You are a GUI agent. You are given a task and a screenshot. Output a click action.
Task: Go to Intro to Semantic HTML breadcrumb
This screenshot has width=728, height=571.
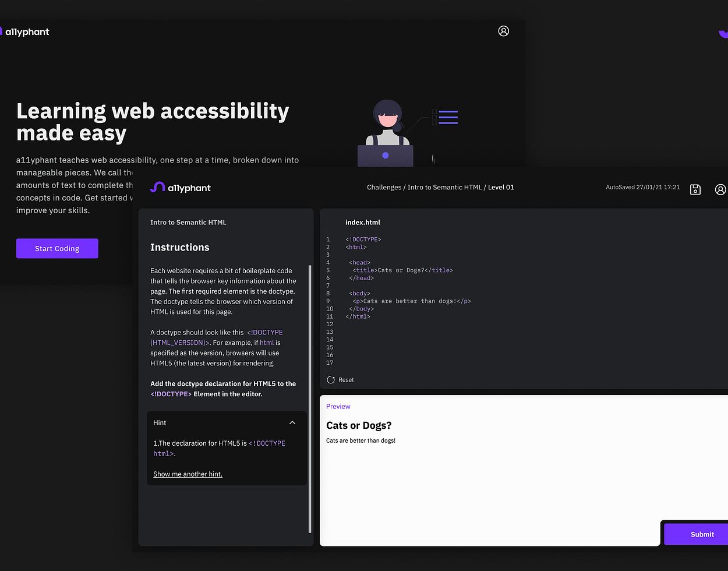click(x=444, y=187)
